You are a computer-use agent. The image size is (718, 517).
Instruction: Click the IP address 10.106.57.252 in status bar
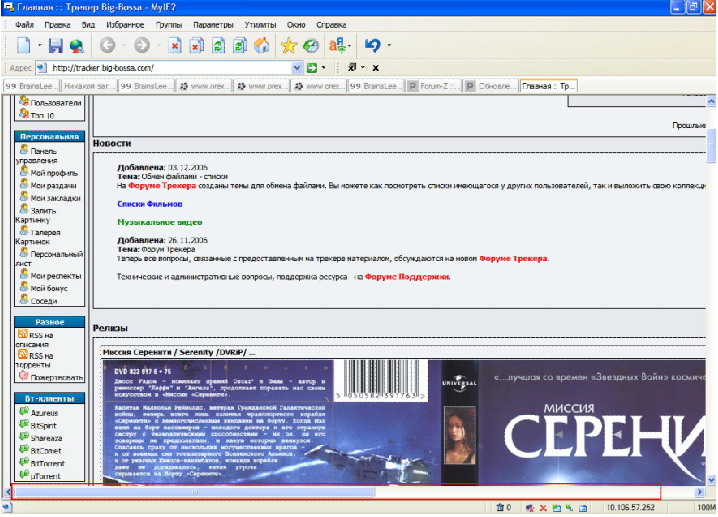(630, 508)
